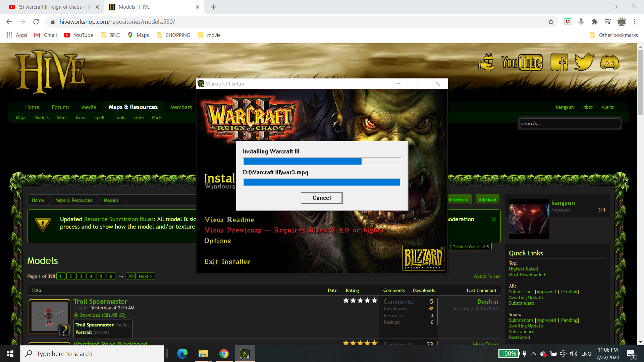Viewport: 644px width, 362px height.
Task: Click the overall install progress bar
Action: pyautogui.click(x=322, y=161)
